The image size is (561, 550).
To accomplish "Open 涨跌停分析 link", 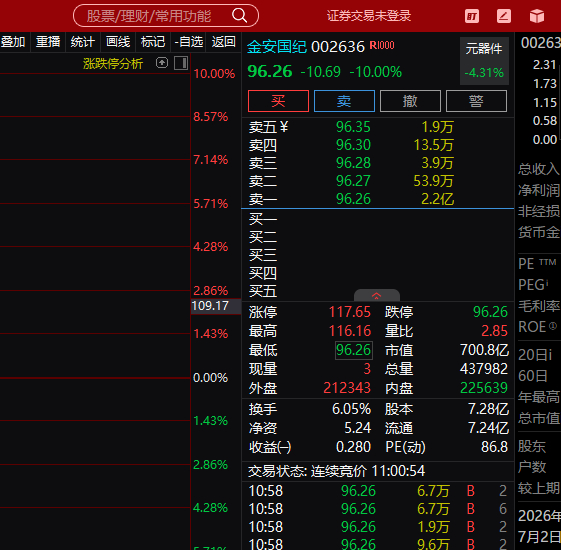I will pyautogui.click(x=113, y=64).
